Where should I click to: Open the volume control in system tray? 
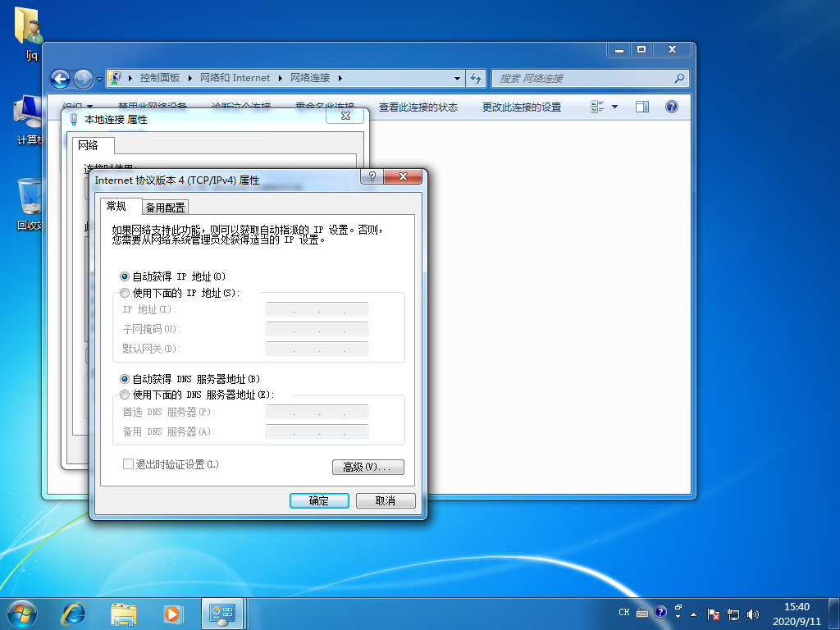752,613
